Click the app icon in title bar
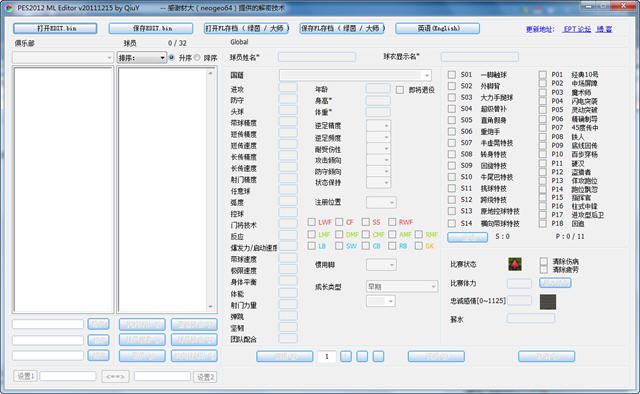The image size is (640, 394). coord(9,8)
